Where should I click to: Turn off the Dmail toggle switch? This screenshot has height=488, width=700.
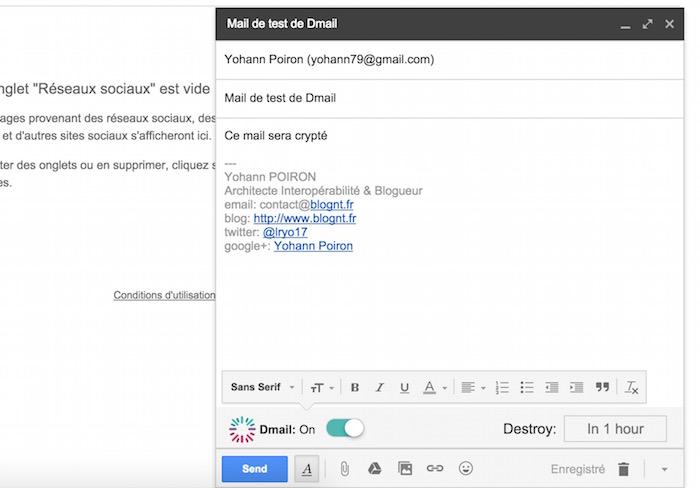345,429
